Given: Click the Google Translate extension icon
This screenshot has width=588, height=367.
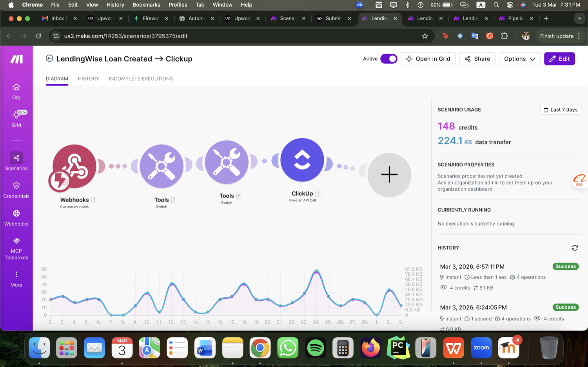Looking at the screenshot, I should (475, 36).
